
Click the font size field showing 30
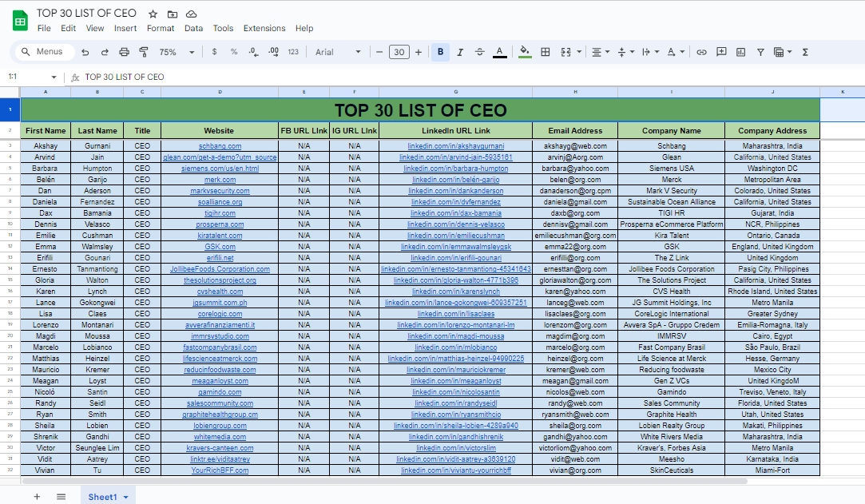point(399,52)
